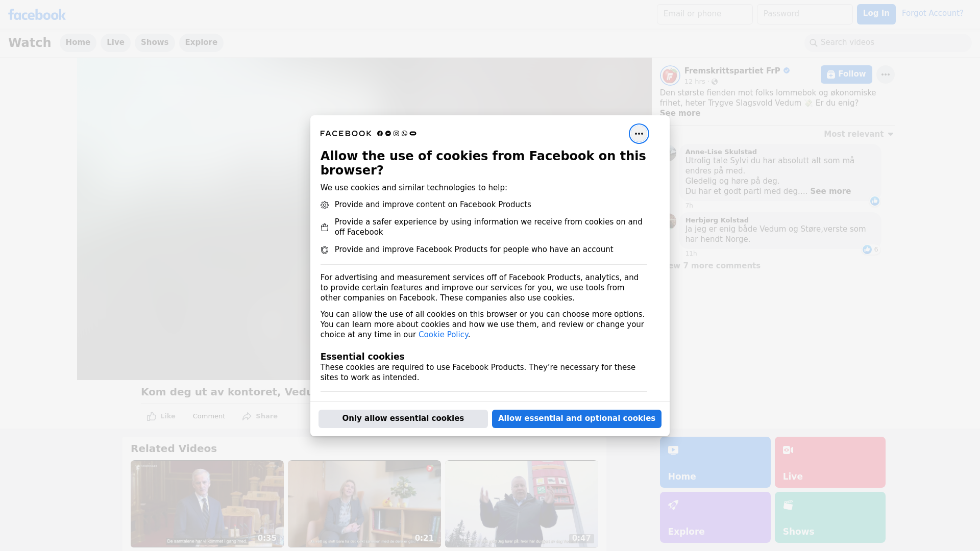Click Only allow essential cookies
The image size is (980, 551).
click(x=403, y=418)
